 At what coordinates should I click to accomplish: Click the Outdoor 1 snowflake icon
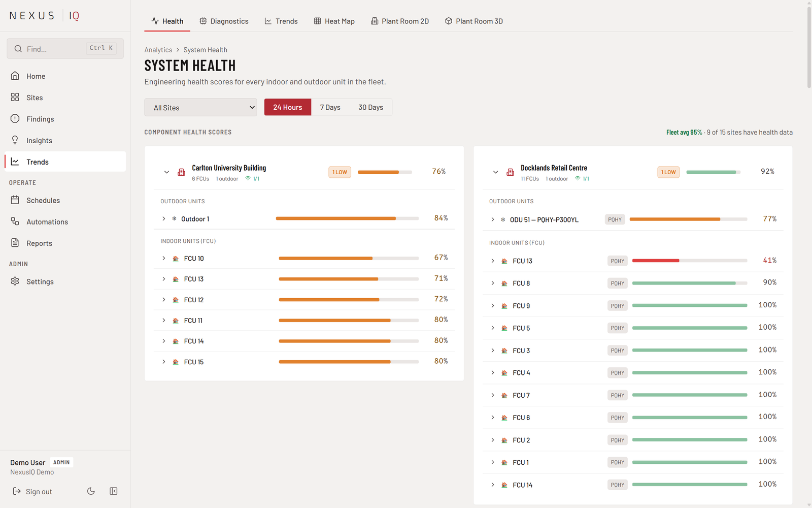point(174,218)
